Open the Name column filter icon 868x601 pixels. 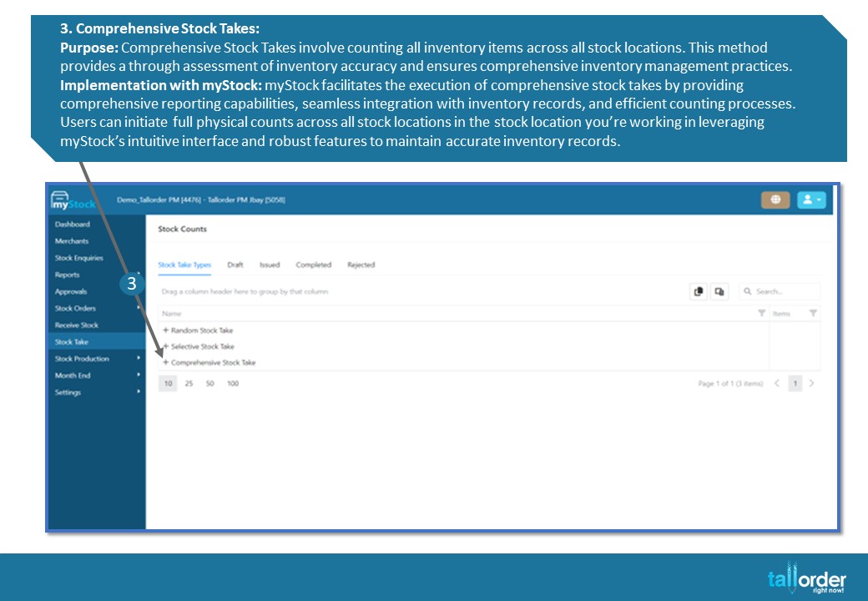762,313
